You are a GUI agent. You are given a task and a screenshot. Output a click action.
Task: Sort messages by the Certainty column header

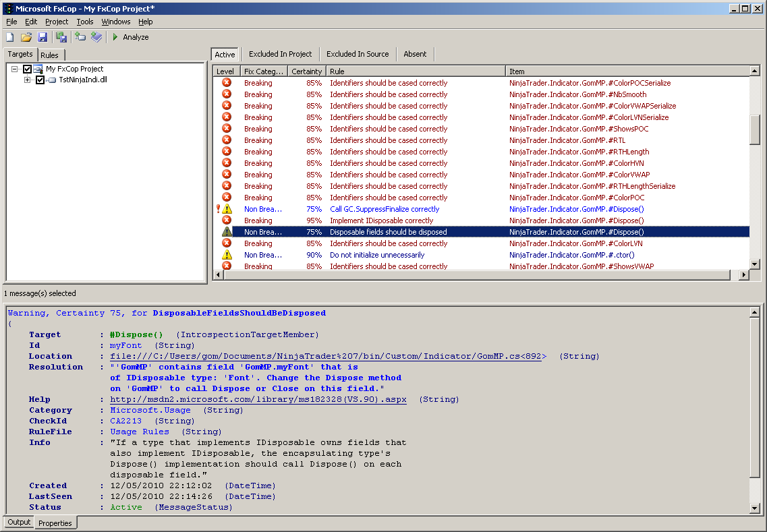click(307, 71)
